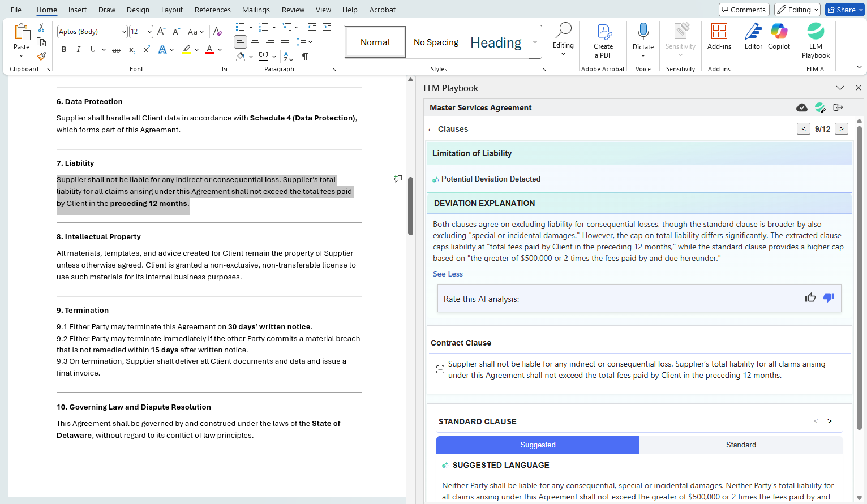867x504 pixels.
Task: Select the Format Painter brush
Action: 41,57
